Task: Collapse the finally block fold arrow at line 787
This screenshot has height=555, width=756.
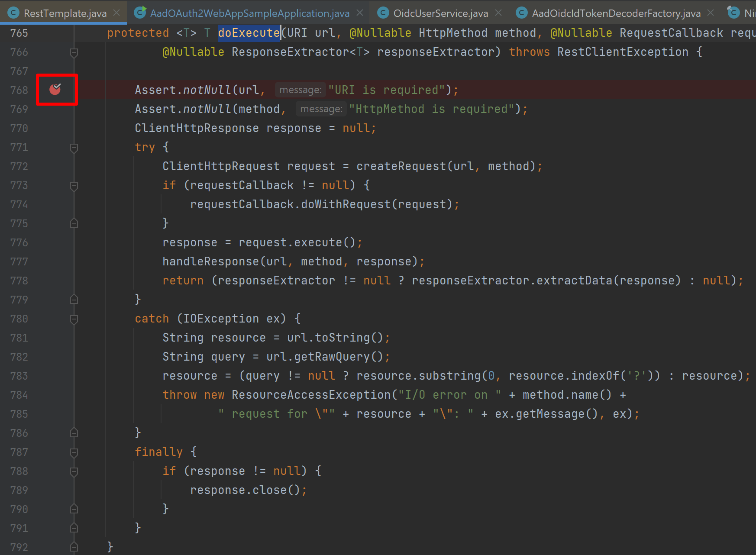Action: (74, 452)
